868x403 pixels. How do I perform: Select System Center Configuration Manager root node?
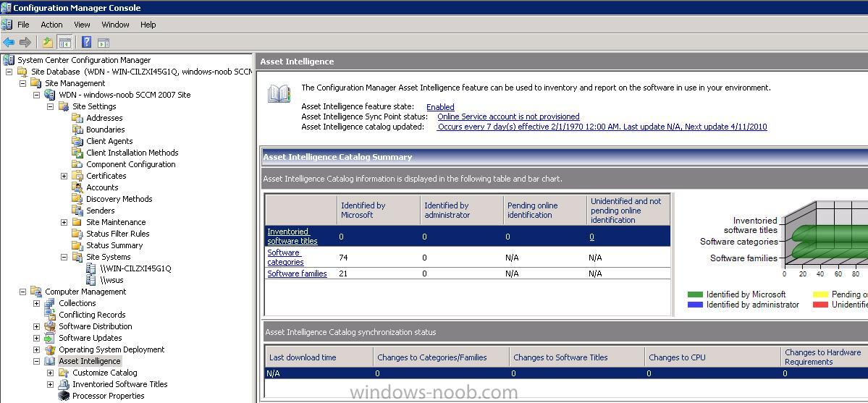pos(83,60)
